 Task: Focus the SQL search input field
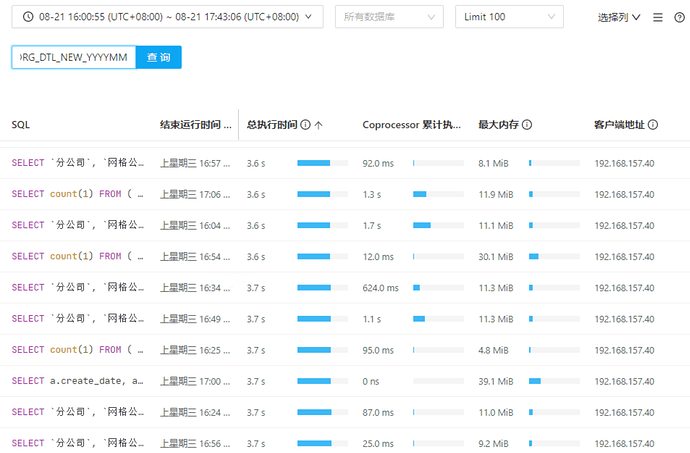73,57
